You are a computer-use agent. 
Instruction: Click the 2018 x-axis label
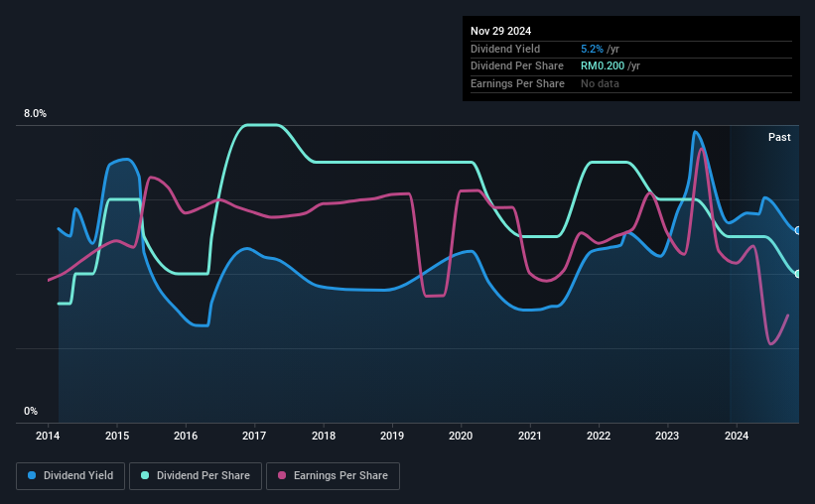pos(324,436)
